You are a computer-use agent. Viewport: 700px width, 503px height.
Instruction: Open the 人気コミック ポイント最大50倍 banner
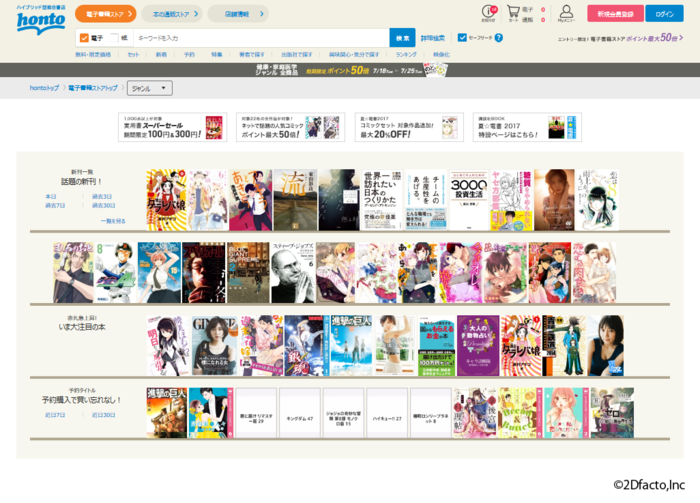(290, 127)
